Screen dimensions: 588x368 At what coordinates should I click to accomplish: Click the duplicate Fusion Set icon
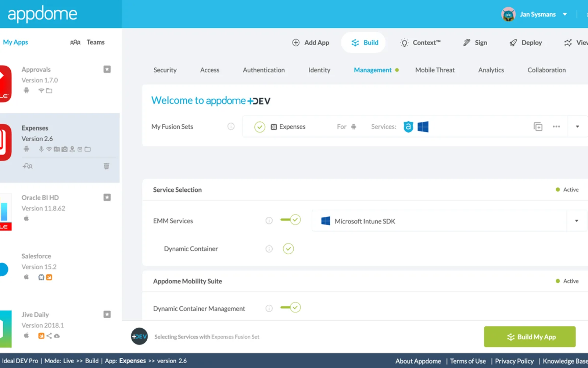coord(538,127)
